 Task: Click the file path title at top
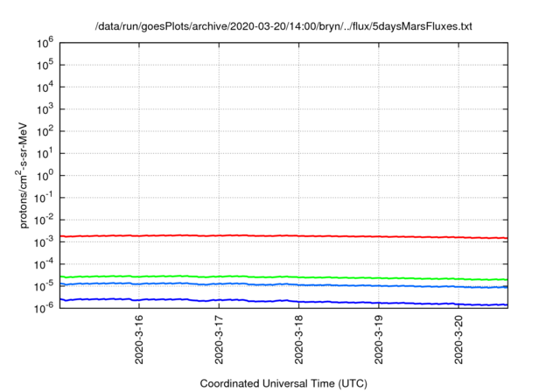[283, 26]
